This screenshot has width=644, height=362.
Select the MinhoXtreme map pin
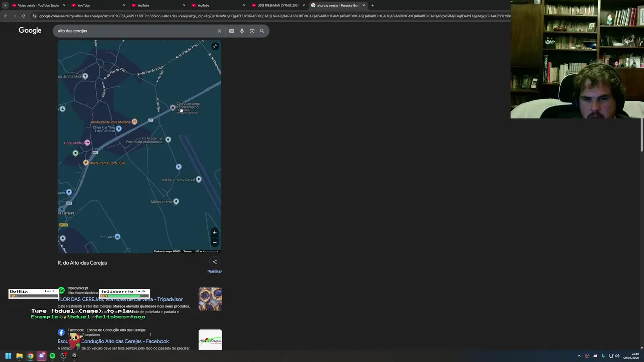[x=176, y=202]
